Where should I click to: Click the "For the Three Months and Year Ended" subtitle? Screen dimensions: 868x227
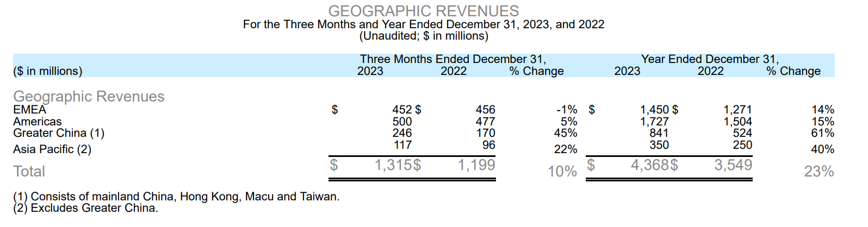click(x=423, y=24)
